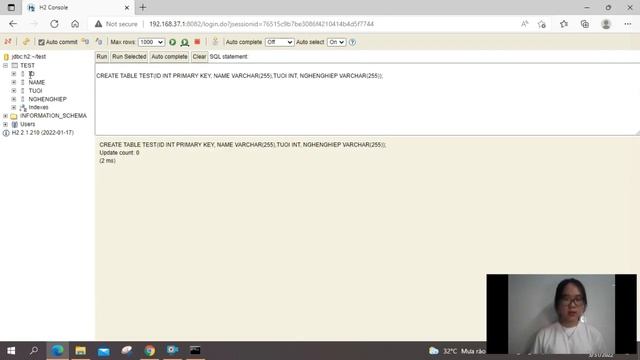
Task: Click the Run button
Action: tap(102, 57)
